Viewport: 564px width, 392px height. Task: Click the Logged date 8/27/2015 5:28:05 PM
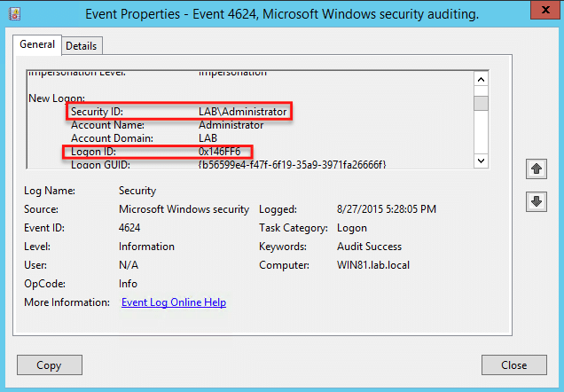pos(387,209)
